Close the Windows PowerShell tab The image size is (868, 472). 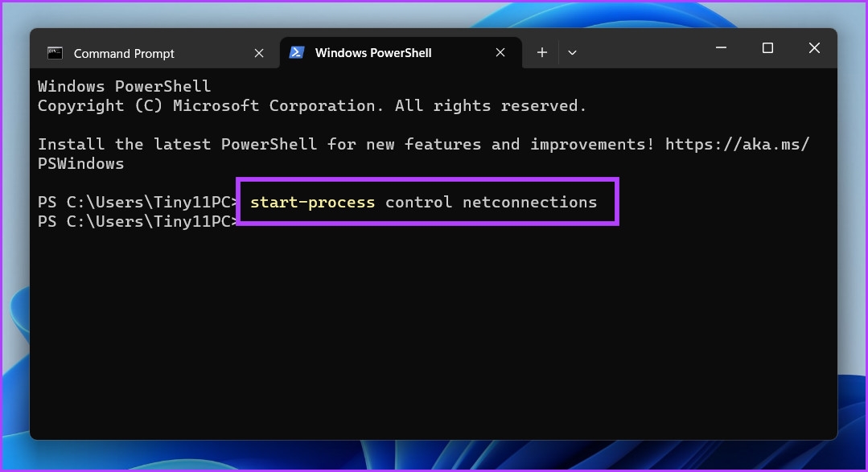coord(500,52)
